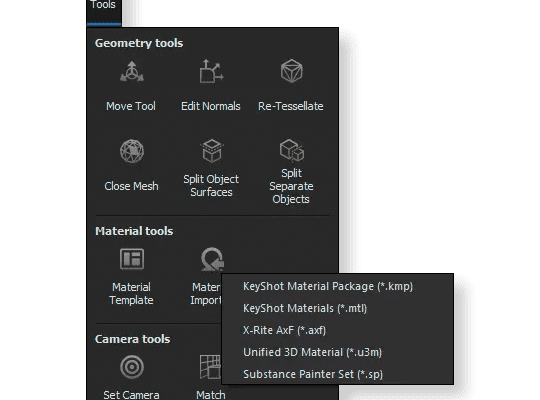
Task: Click the Re-Tessellate text label
Action: pos(291,106)
